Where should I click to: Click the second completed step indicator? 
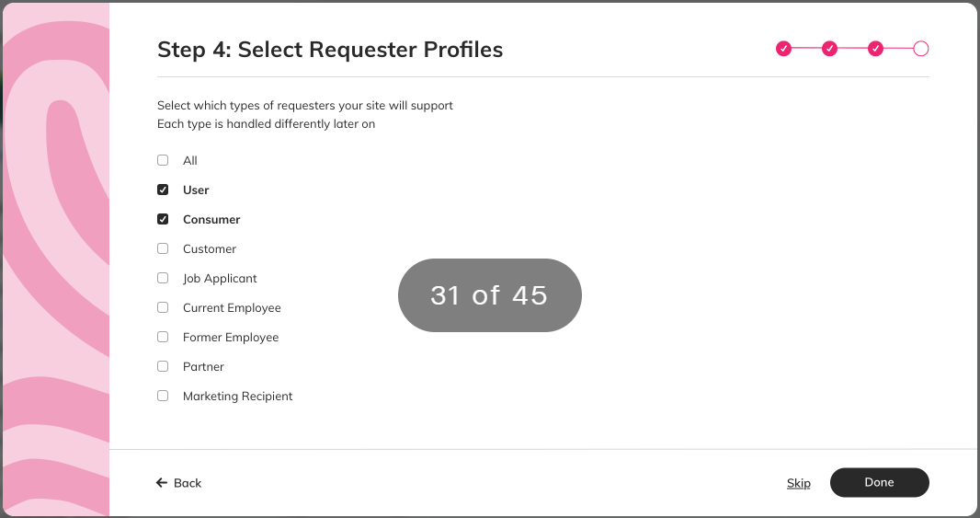829,48
